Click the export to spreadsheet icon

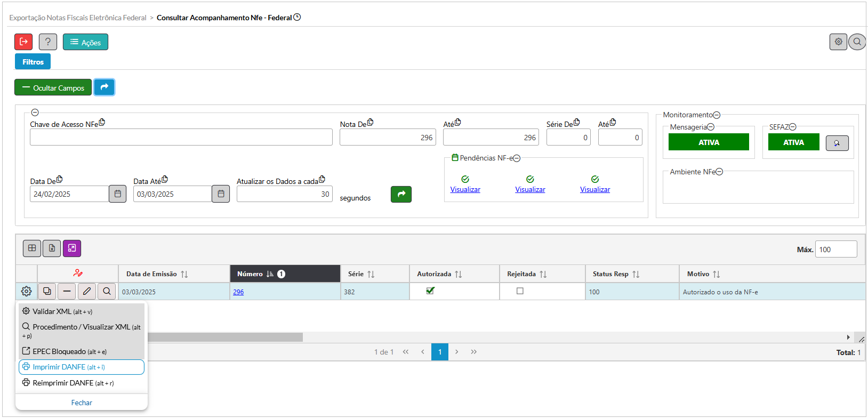coord(52,248)
